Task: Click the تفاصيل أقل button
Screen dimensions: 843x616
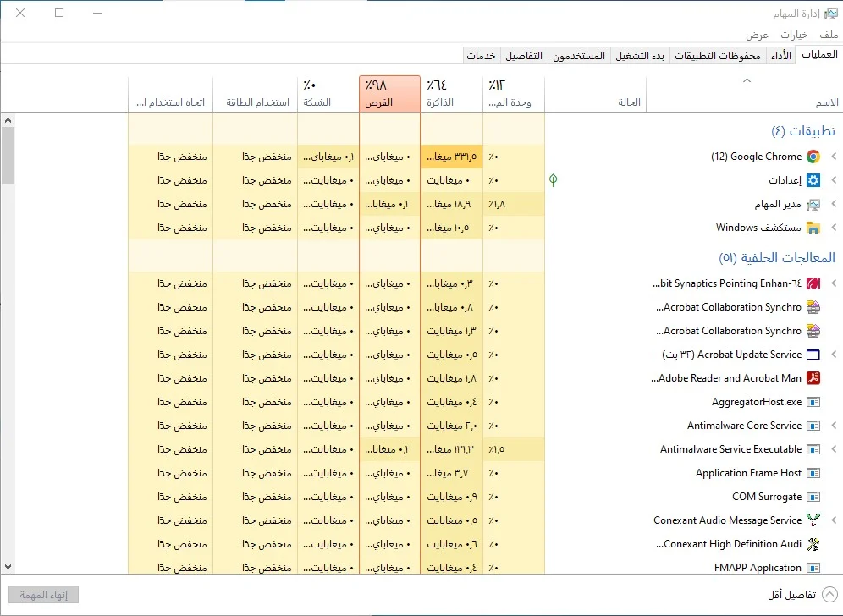Action: coord(802,595)
